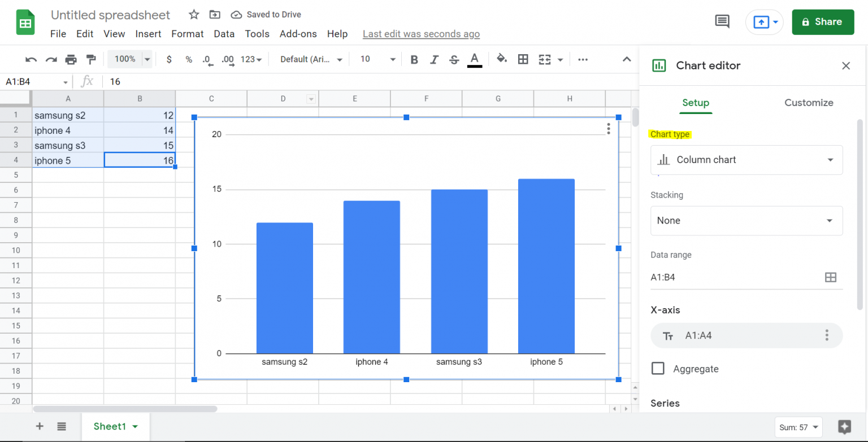
Task: Open the Chart type dropdown
Action: pos(747,160)
